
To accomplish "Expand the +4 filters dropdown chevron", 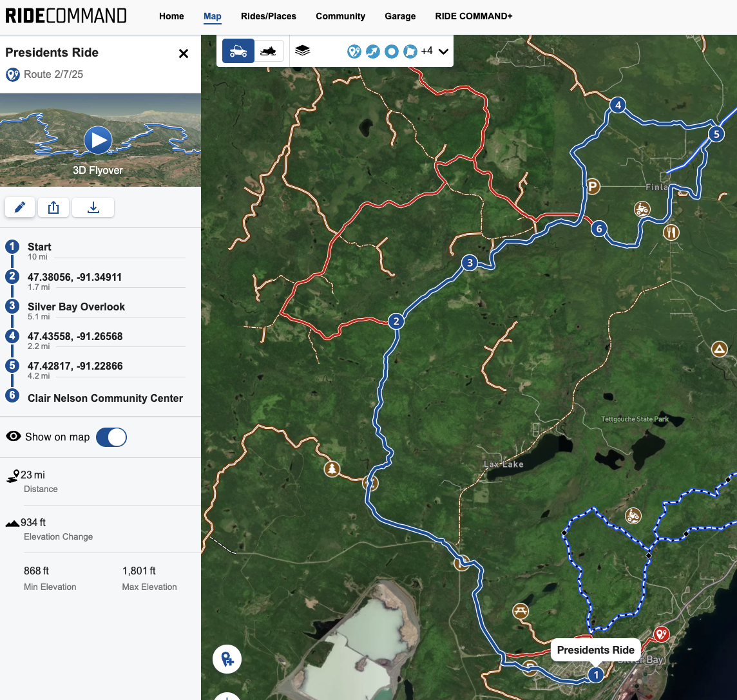I will (443, 52).
